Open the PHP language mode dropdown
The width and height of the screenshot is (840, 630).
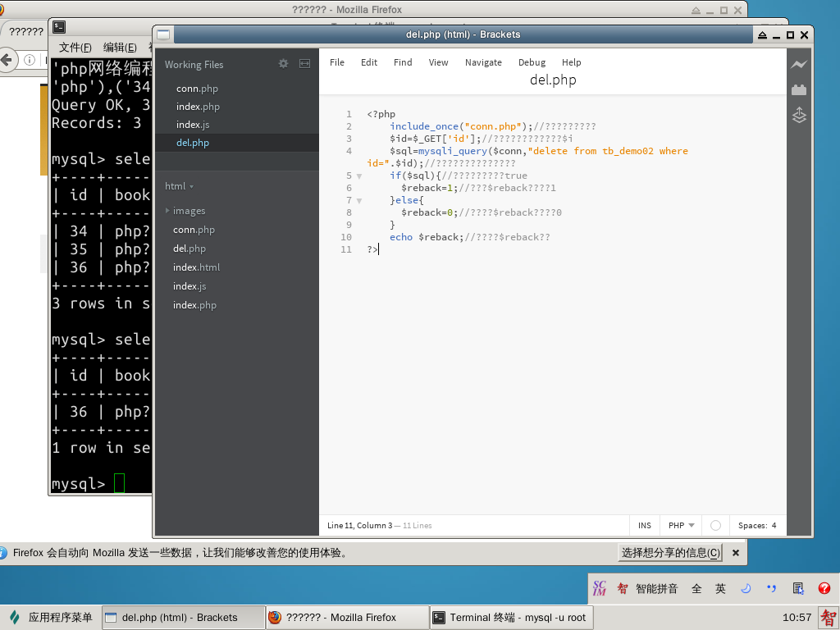(x=682, y=526)
